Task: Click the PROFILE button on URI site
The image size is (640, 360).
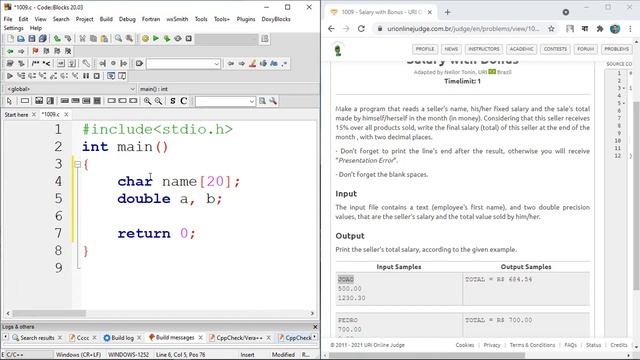Action: tap(425, 49)
